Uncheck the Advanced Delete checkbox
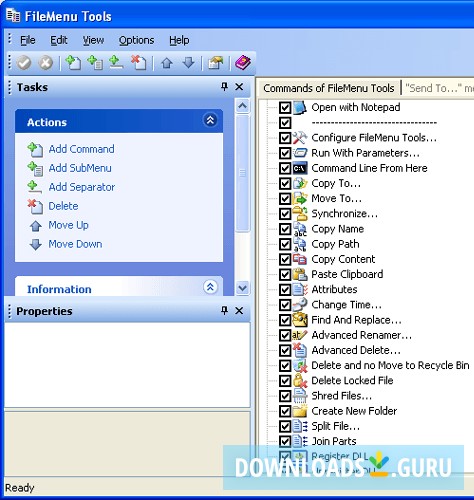474x500 pixels. [x=285, y=350]
